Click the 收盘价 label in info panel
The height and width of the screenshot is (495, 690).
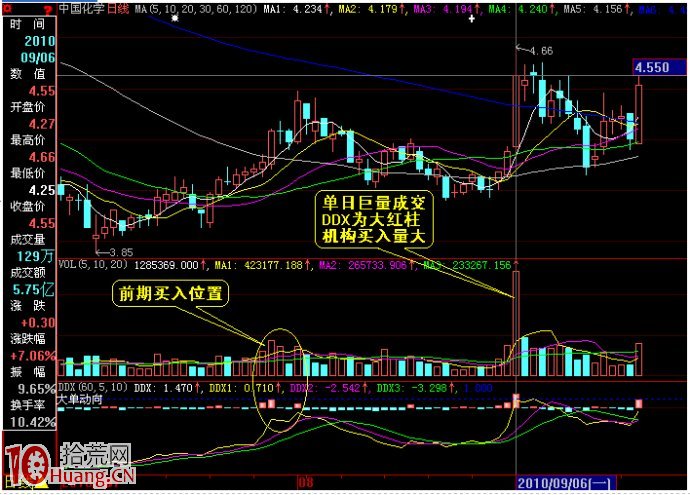(27, 206)
